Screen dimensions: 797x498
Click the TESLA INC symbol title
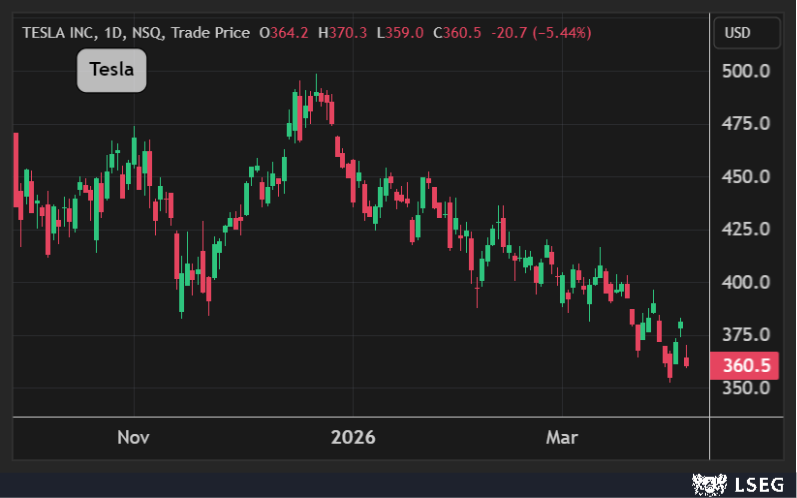pyautogui.click(x=58, y=33)
